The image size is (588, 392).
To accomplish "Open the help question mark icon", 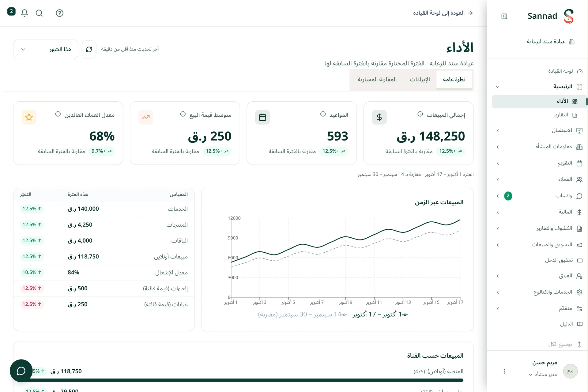I will [x=59, y=13].
